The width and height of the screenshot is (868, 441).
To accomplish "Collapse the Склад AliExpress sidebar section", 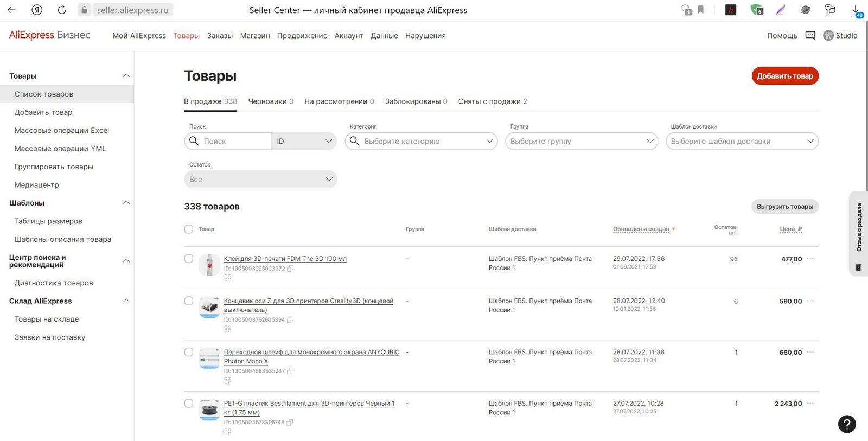I will click(x=126, y=301).
